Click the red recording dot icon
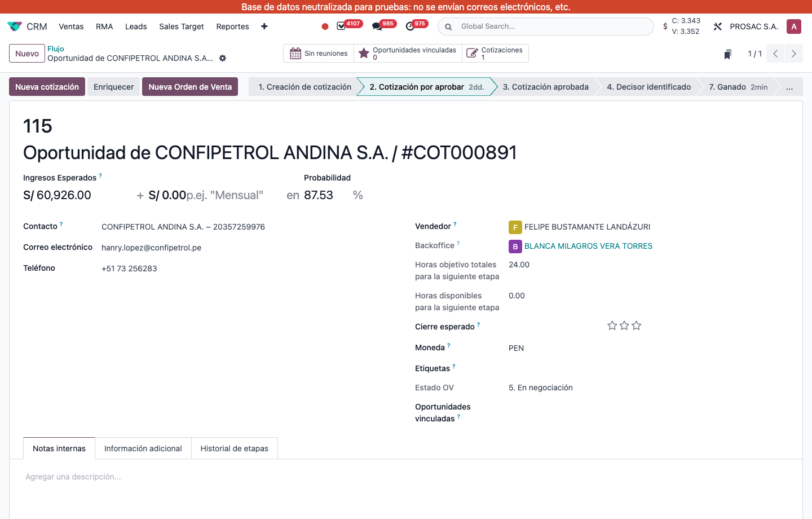Viewport: 812px width, 519px height. (325, 27)
